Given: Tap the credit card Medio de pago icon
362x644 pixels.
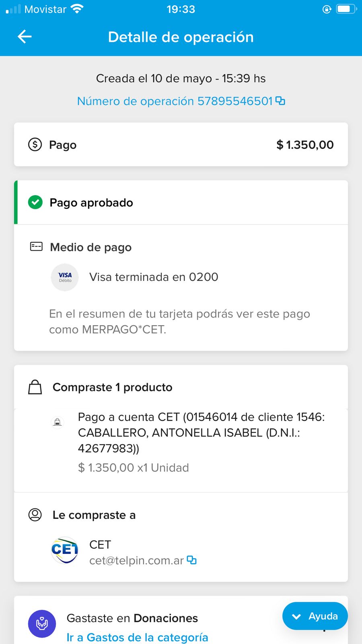Looking at the screenshot, I should (x=36, y=247).
